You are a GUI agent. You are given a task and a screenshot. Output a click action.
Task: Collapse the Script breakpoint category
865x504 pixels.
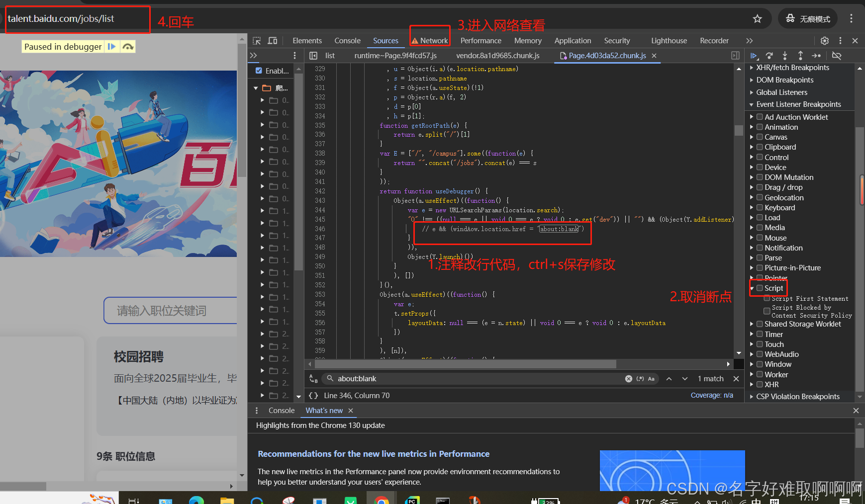pyautogui.click(x=752, y=288)
